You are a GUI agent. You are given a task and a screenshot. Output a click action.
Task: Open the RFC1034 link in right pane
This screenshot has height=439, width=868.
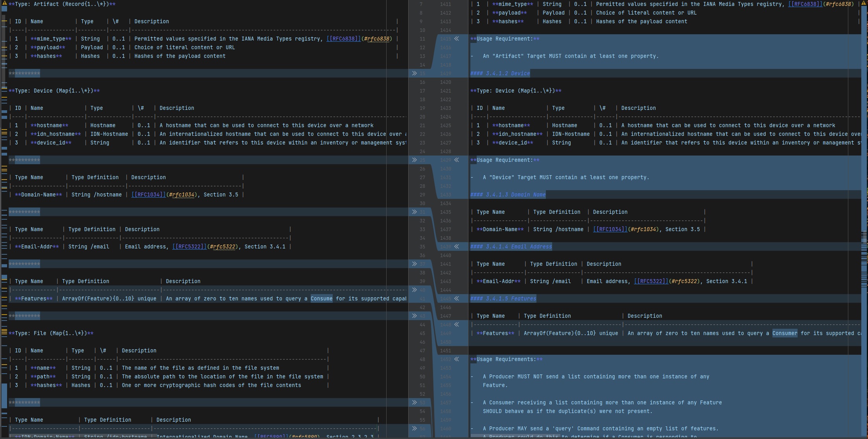[x=610, y=229]
